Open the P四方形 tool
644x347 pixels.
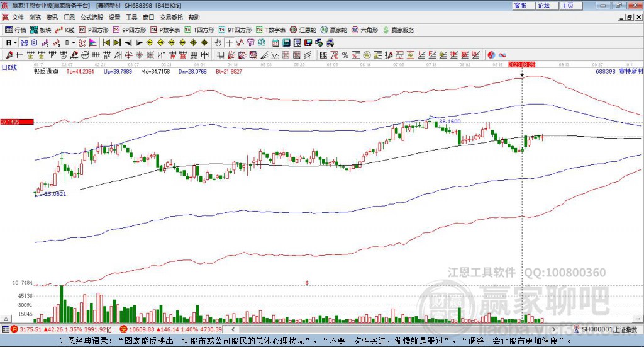(x=94, y=30)
